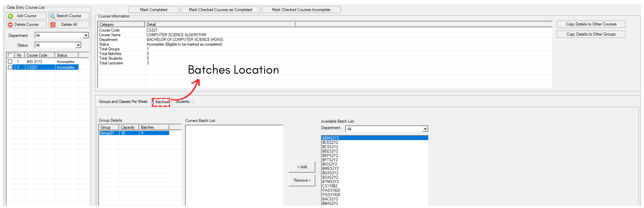Select batch BCSS2Y2 in available list
This screenshot has height=208, width=644.
(x=330, y=147)
